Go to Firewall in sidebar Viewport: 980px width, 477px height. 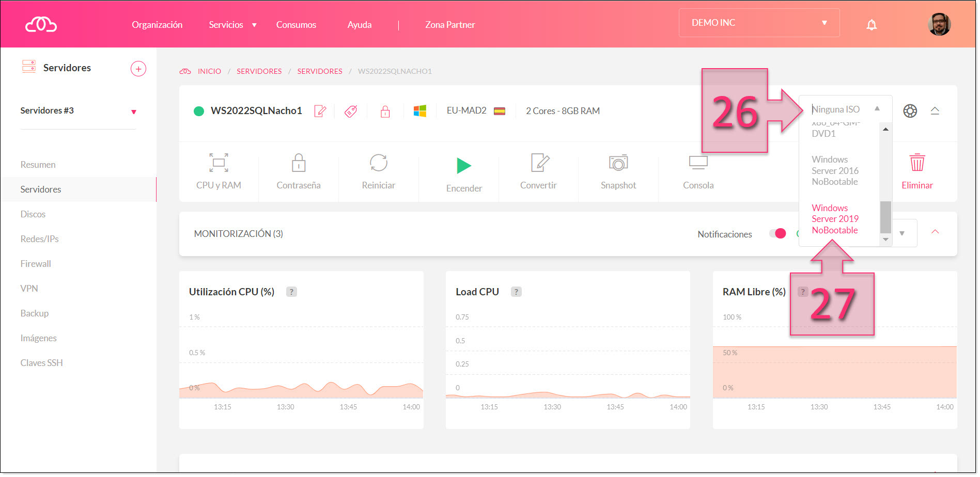(x=36, y=264)
